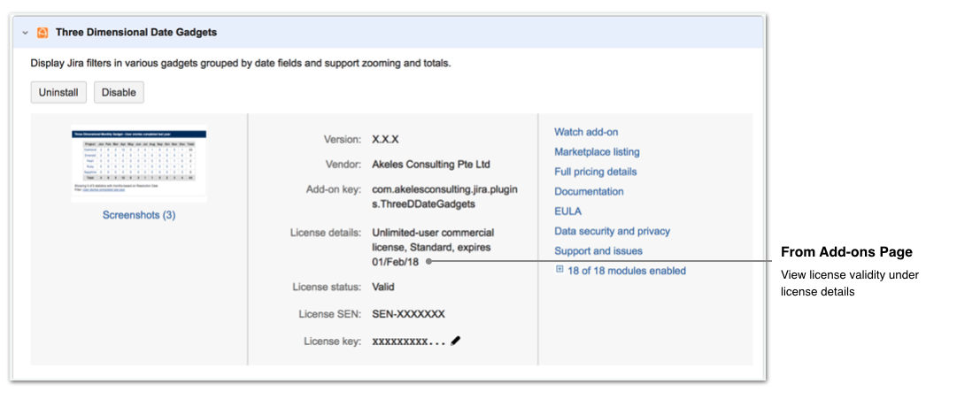Expand the 18 of 18 modules list
Screen dimensions: 980x407
point(559,270)
